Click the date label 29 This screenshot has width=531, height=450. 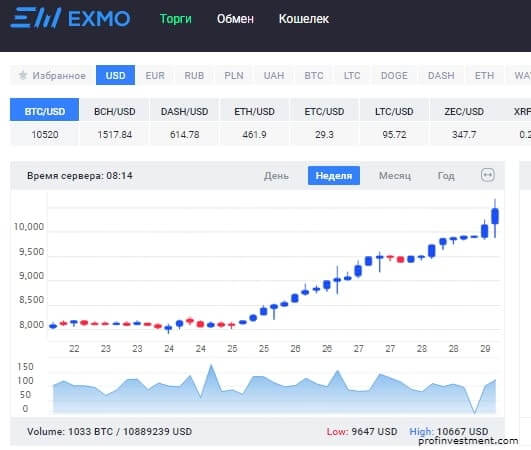[x=485, y=348]
